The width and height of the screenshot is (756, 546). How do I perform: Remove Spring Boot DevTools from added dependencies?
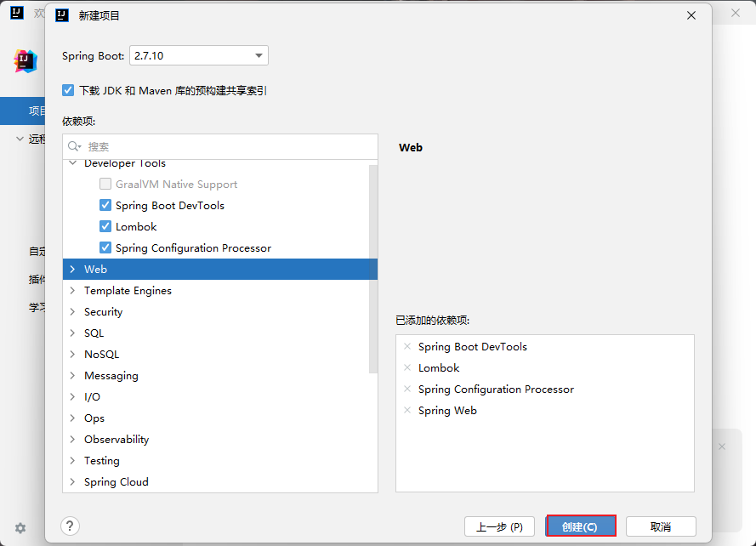pos(407,346)
